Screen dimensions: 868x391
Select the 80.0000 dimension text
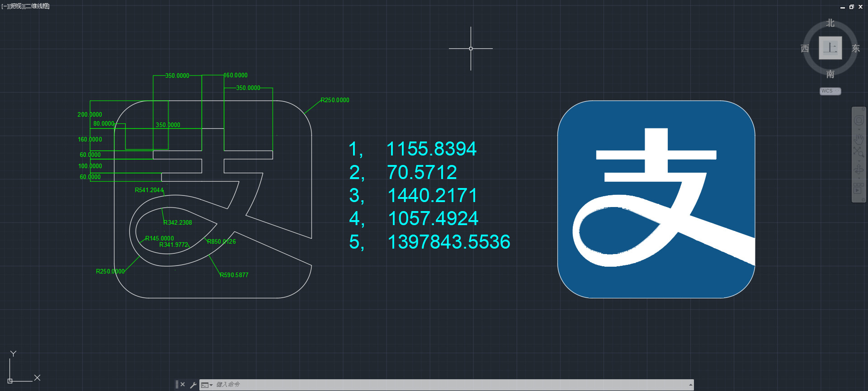coord(104,124)
